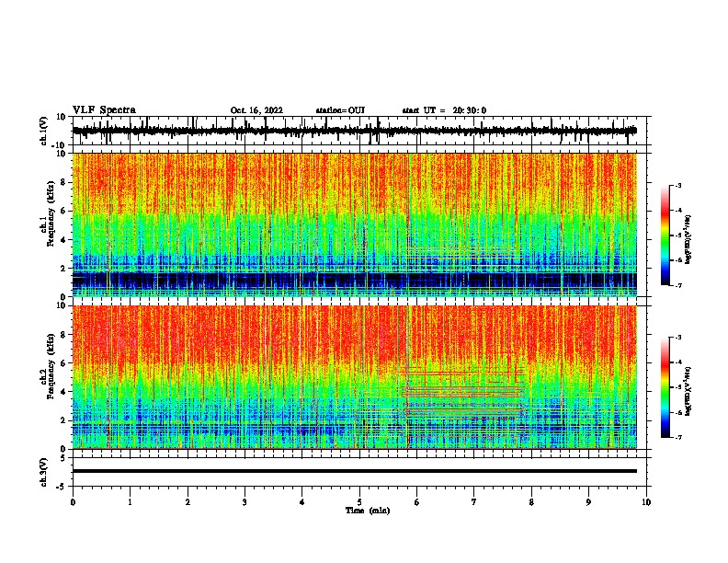
Task: Click the 'station=OUI' header label
Action: tap(340, 110)
